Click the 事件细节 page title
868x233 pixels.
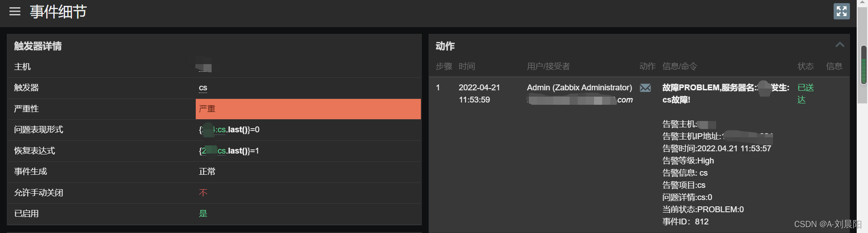[58, 12]
